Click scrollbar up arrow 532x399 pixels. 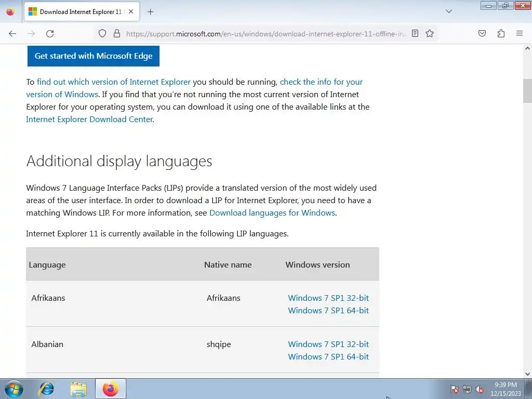point(527,48)
